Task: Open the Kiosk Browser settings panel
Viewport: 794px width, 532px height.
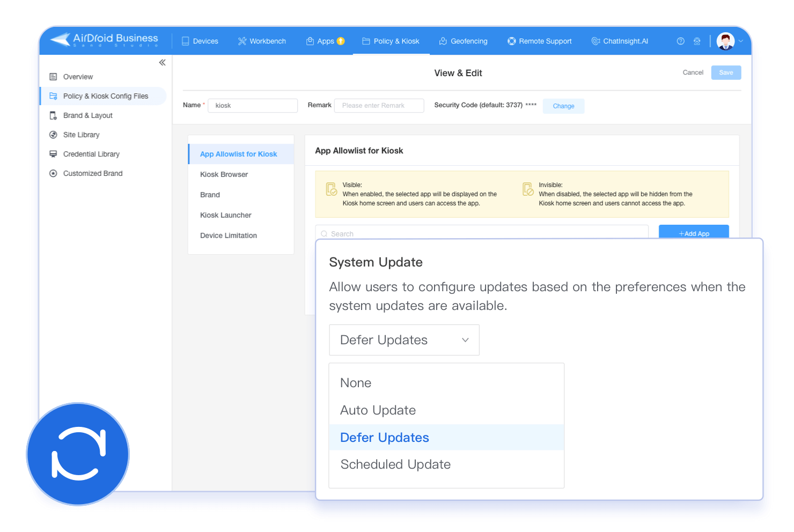Action: [224, 174]
